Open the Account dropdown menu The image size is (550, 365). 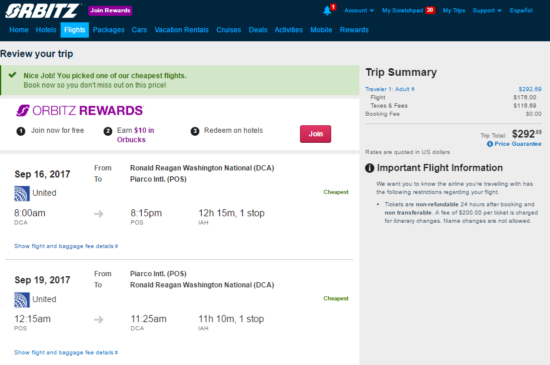point(359,11)
